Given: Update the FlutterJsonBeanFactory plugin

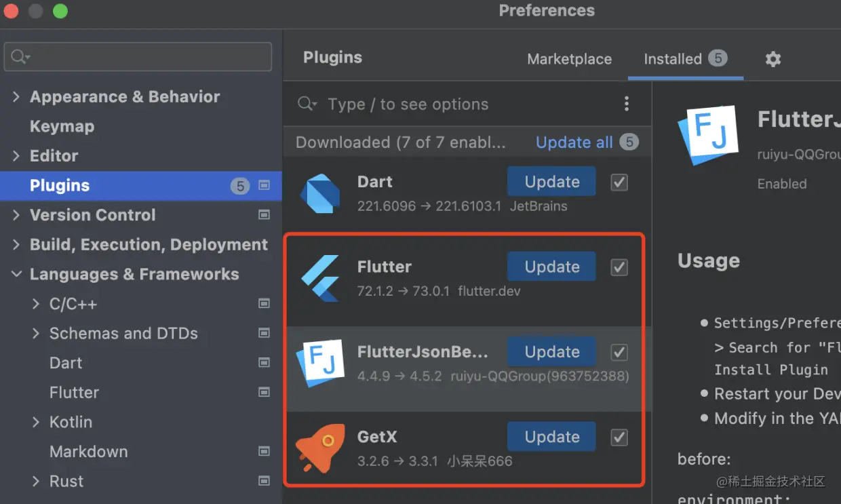Looking at the screenshot, I should pos(551,352).
